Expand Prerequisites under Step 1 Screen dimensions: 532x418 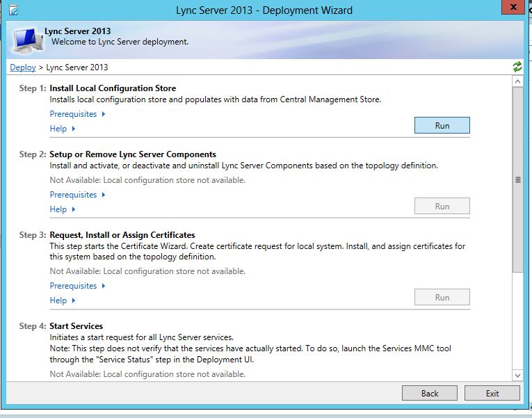[77, 114]
